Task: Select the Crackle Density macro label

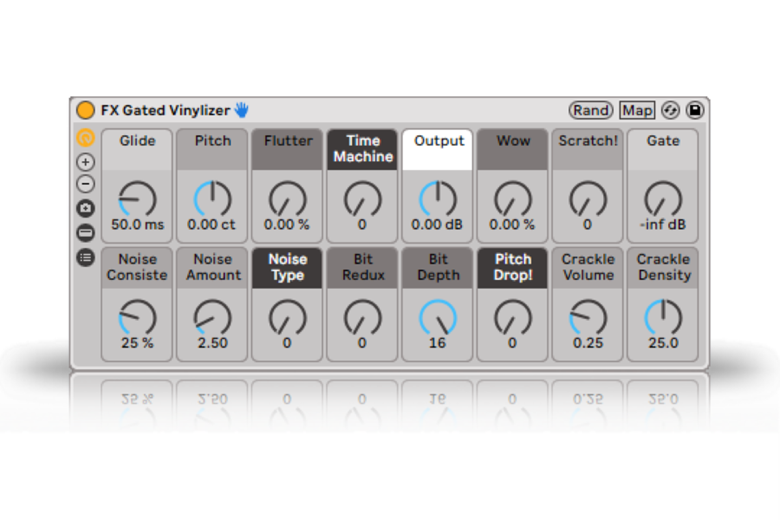Action: (x=663, y=268)
